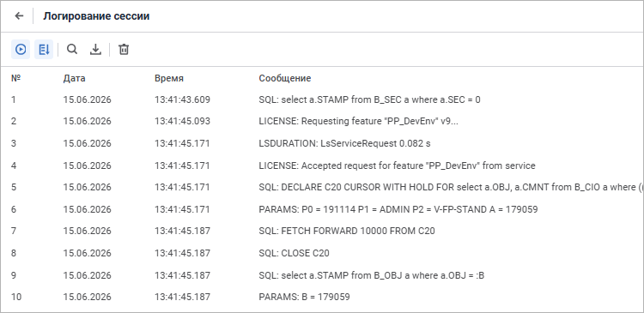Click date cell in row 8
Screen dimensions: 644x313
[x=87, y=253]
